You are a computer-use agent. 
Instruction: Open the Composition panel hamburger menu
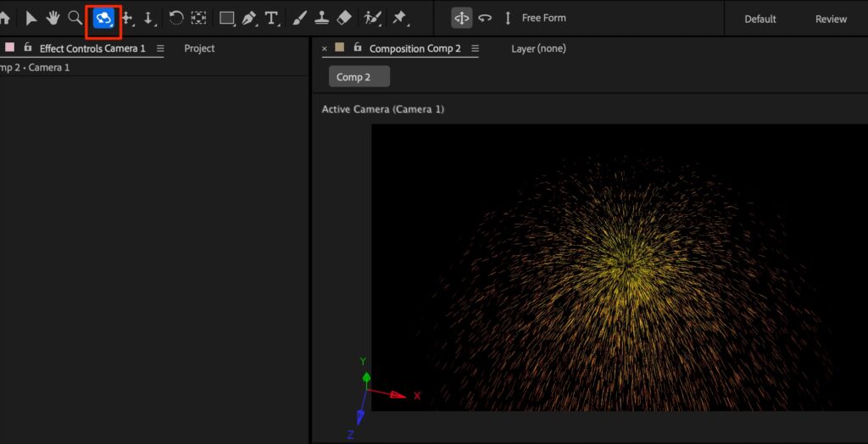pyautogui.click(x=475, y=48)
